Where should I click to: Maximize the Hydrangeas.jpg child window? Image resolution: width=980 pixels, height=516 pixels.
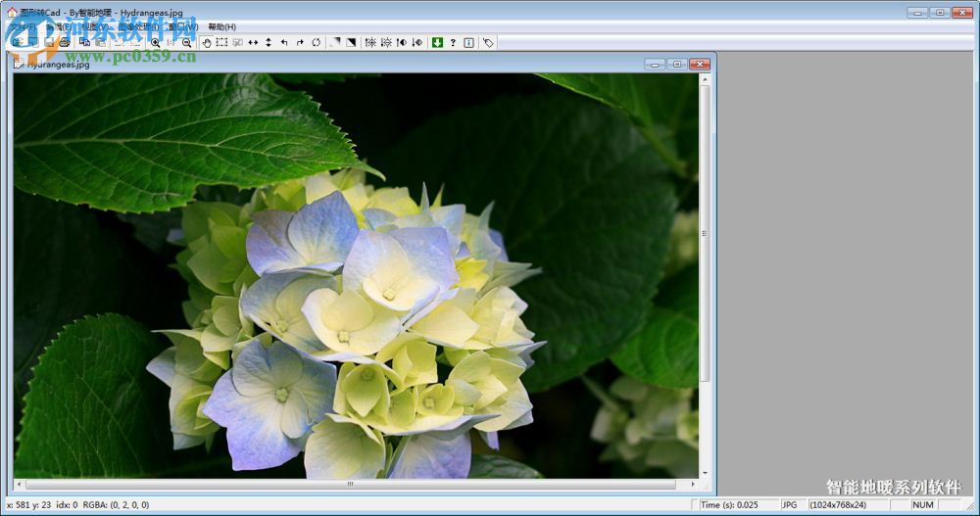677,64
